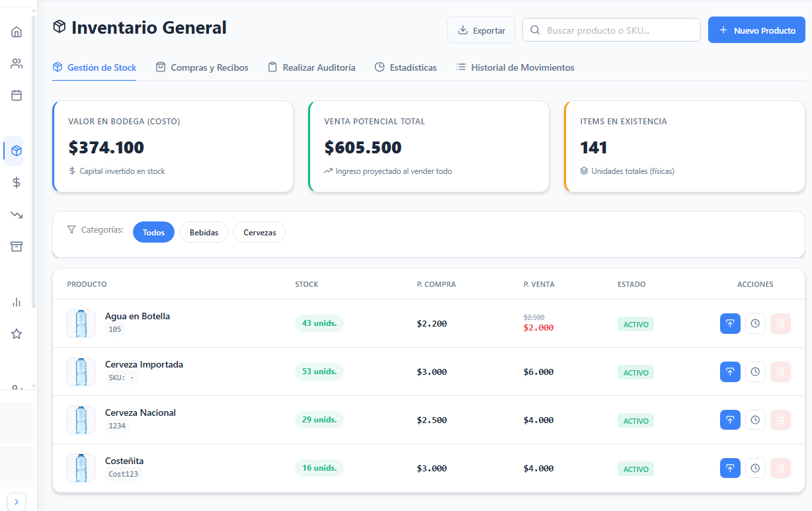Image resolution: width=812 pixels, height=511 pixels.
Task: Click the Nuevo Producto button
Action: coord(756,30)
